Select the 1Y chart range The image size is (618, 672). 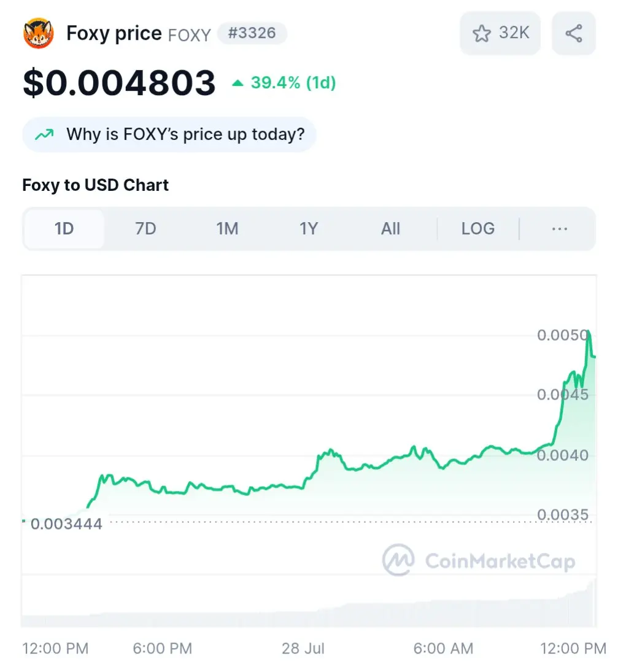pyautogui.click(x=309, y=229)
